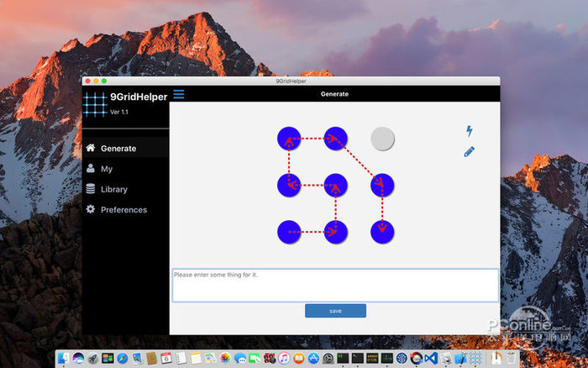
Task: Select the Generate sidebar item
Action: click(x=118, y=149)
